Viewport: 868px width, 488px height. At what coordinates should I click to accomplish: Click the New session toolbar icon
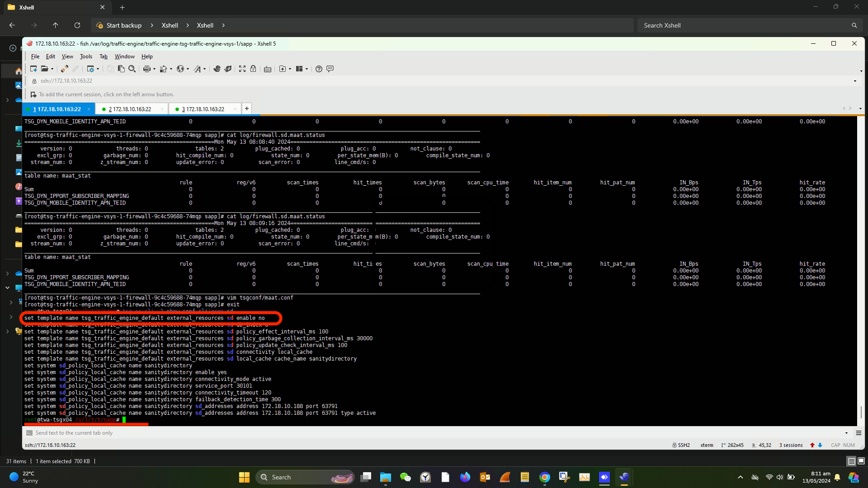tap(33, 69)
